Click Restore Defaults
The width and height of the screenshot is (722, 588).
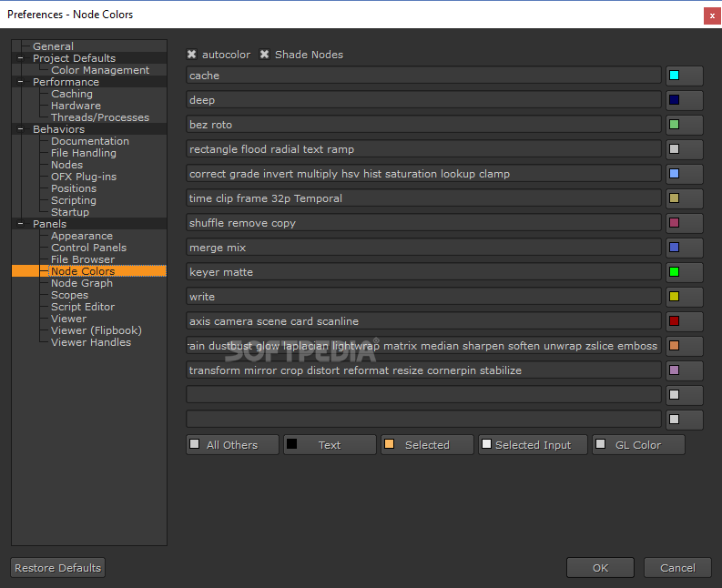[58, 568]
